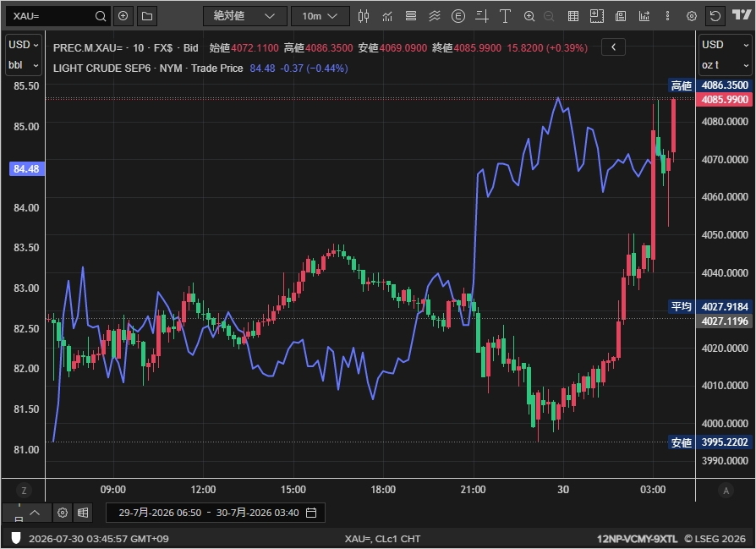This screenshot has height=549, width=756.
Task: Click the wavy lines icon
Action: 435,16
